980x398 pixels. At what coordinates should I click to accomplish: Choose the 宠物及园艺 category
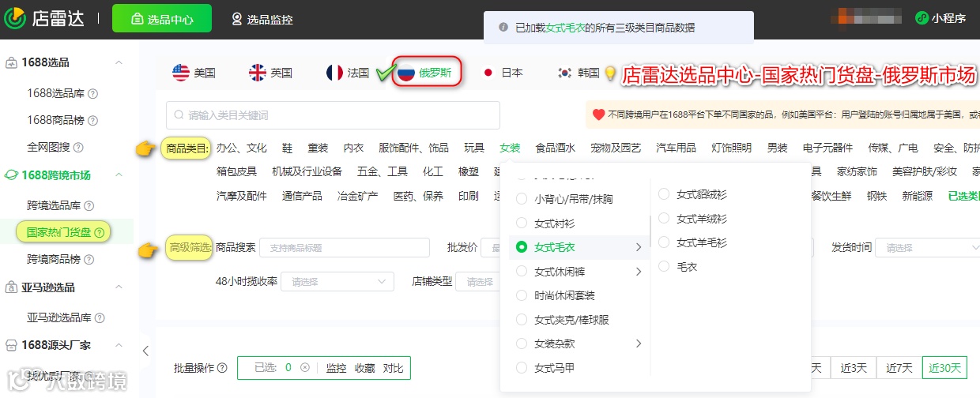pyautogui.click(x=616, y=148)
